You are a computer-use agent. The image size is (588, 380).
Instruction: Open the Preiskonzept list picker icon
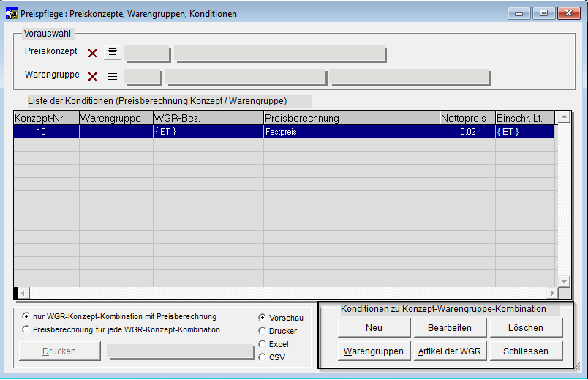coord(113,53)
